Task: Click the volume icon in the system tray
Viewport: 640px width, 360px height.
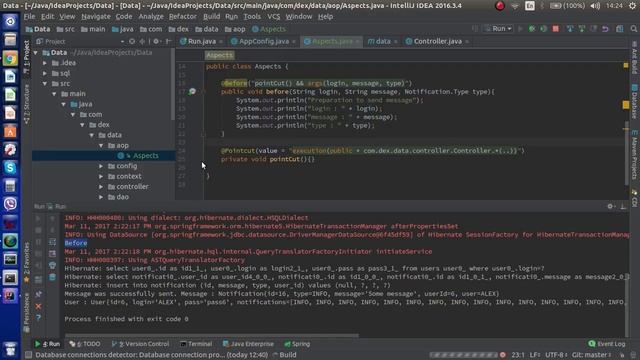Action: click(x=595, y=6)
